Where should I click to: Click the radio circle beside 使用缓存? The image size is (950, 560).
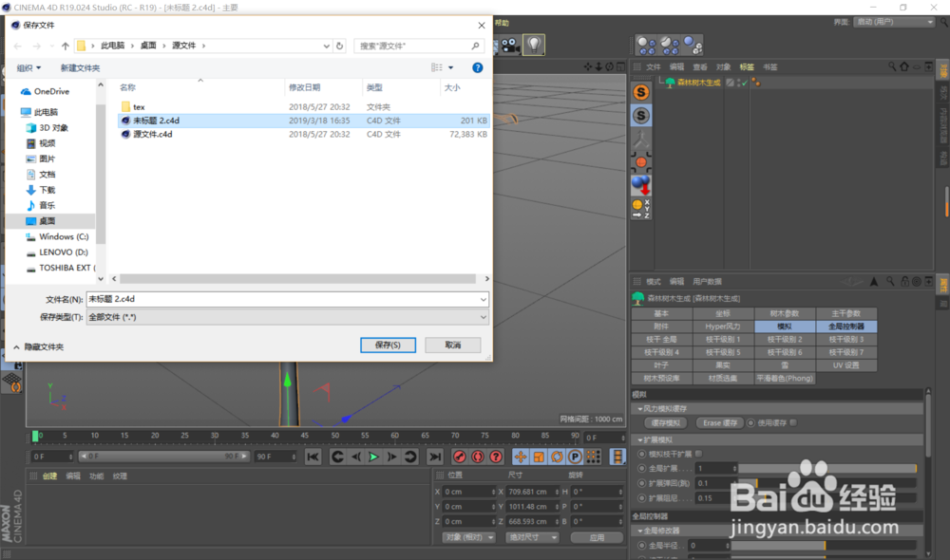click(x=751, y=423)
